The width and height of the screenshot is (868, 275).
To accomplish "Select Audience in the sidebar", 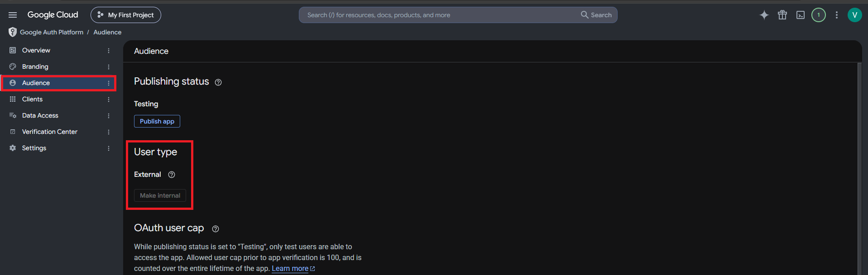I will [x=58, y=83].
